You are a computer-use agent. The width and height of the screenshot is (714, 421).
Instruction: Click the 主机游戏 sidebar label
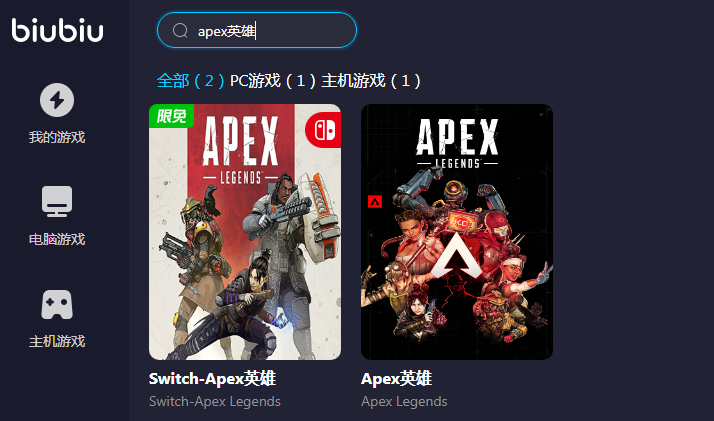point(57,341)
